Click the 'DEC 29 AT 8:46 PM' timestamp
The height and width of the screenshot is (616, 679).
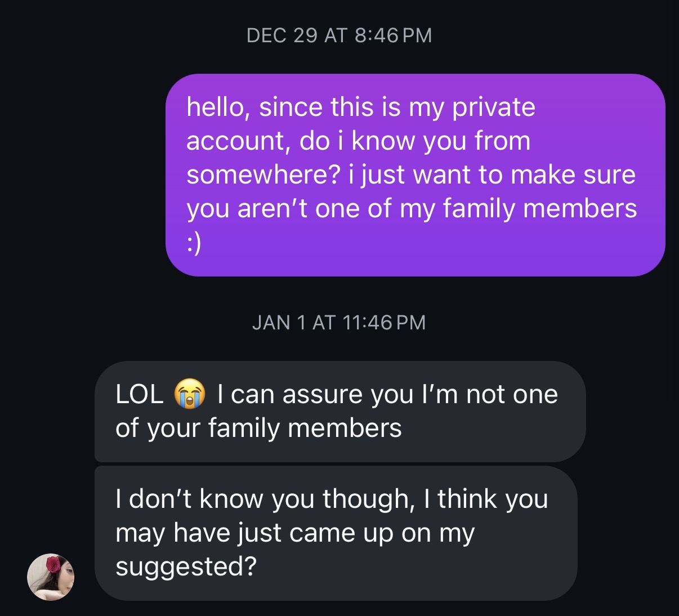click(338, 35)
